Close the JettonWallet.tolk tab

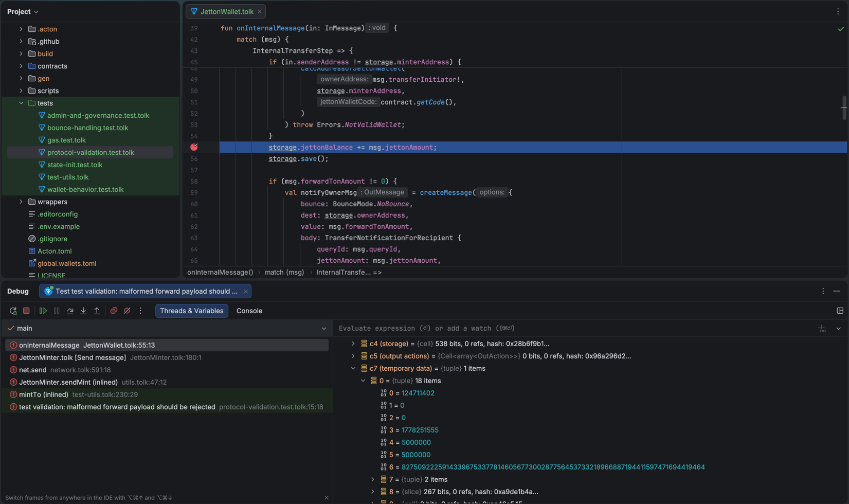[x=260, y=11]
